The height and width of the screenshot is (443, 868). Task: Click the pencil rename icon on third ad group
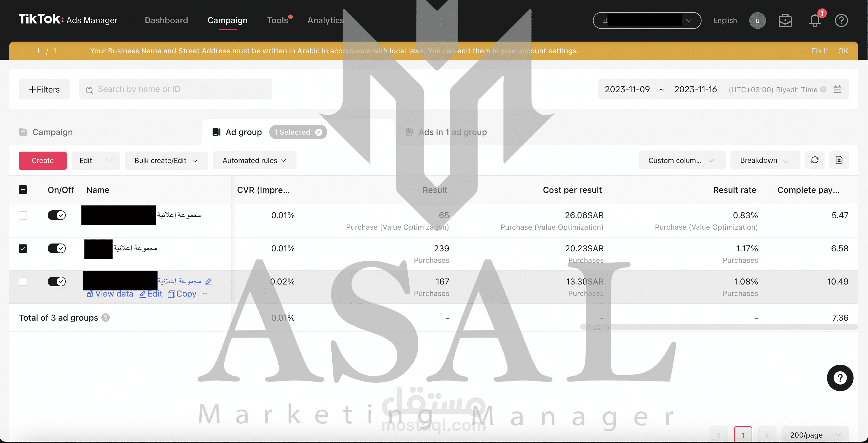click(x=208, y=282)
